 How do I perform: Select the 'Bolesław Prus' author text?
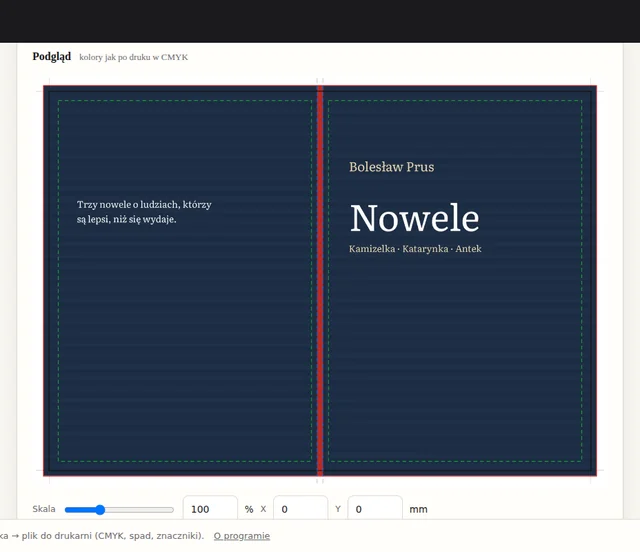[x=391, y=167]
